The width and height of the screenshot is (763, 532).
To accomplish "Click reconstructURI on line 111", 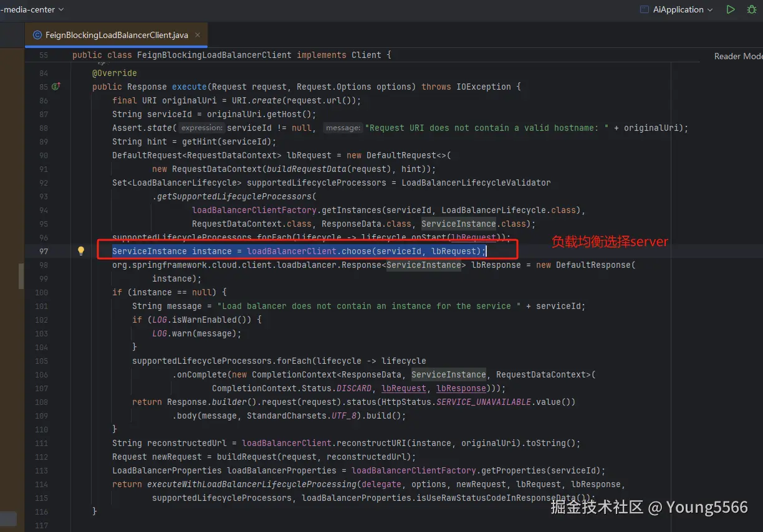I will click(372, 443).
